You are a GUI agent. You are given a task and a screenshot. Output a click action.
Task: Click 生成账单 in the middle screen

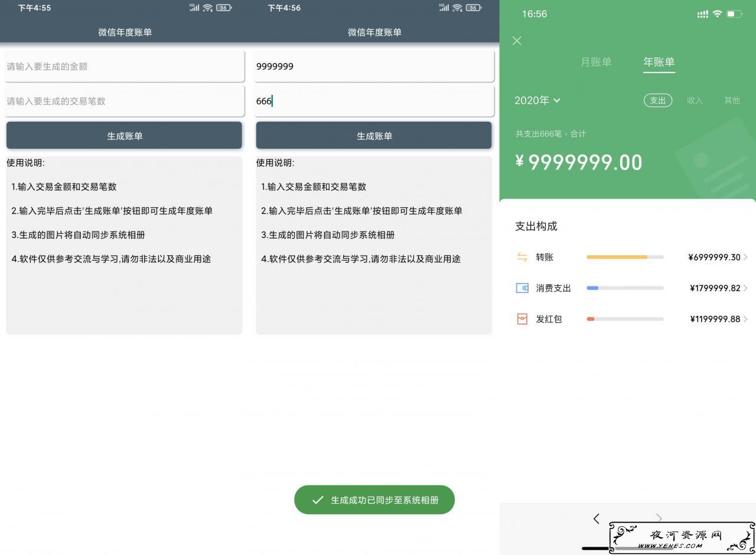(x=374, y=135)
